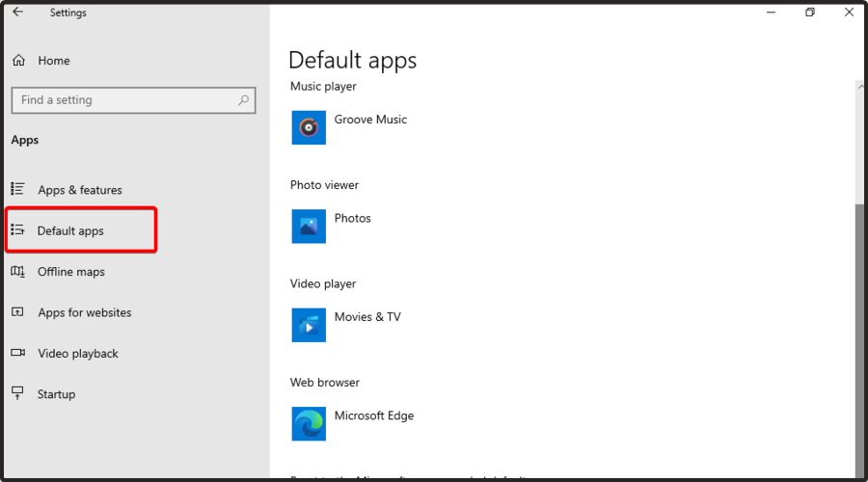This screenshot has height=482, width=868.
Task: Select the Video playback camera icon
Action: [x=17, y=353]
